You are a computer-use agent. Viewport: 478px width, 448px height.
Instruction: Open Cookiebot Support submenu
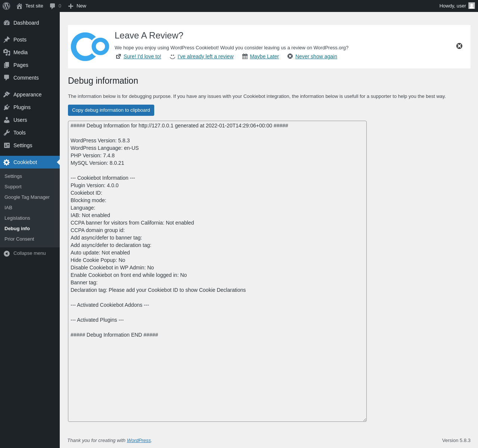[x=30, y=187]
